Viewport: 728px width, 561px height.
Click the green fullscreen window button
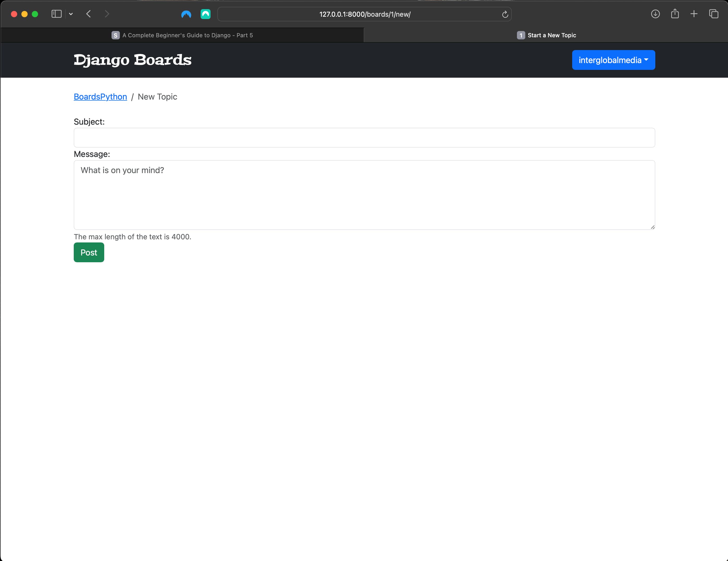coord(35,14)
